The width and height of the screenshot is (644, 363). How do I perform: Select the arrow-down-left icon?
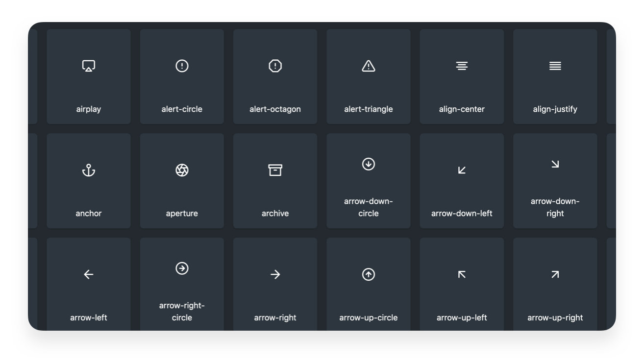pyautogui.click(x=461, y=170)
